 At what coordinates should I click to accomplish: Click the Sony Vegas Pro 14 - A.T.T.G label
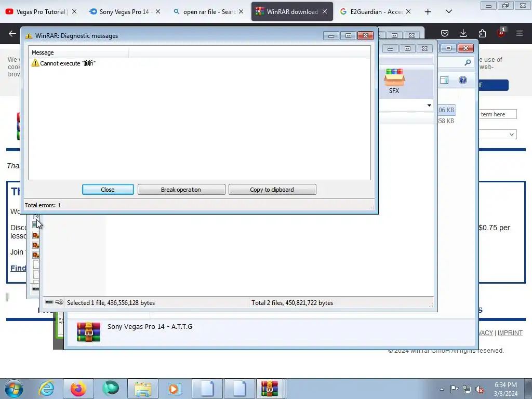tap(150, 326)
